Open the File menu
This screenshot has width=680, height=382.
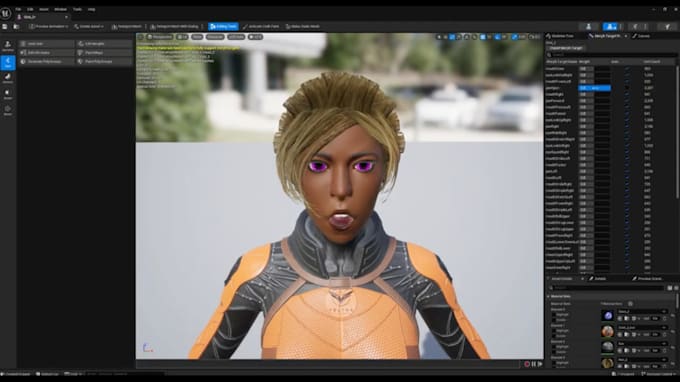(x=18, y=9)
